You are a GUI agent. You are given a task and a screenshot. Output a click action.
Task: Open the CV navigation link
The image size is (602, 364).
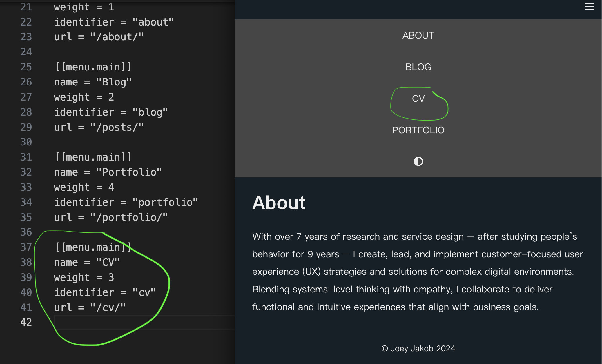418,99
